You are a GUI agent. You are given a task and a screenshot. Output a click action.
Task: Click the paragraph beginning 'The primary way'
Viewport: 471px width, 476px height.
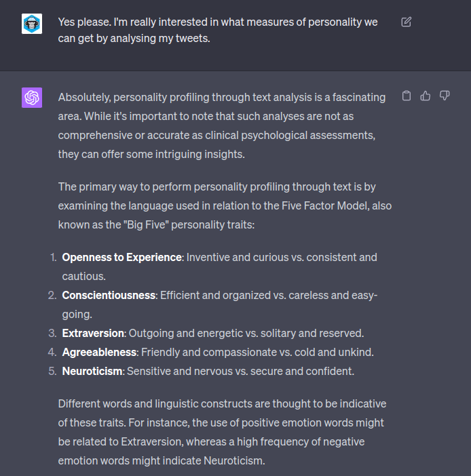[x=224, y=205]
